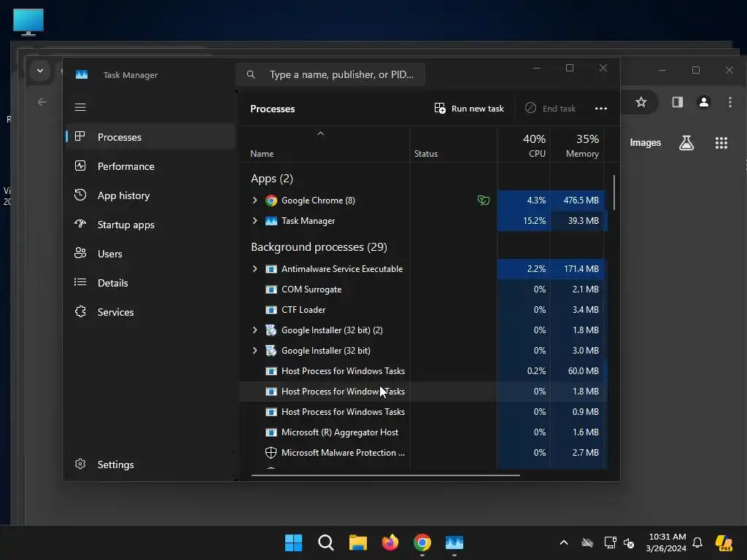Click the Chrome back arrow button
The width and height of the screenshot is (747, 560).
[x=42, y=102]
